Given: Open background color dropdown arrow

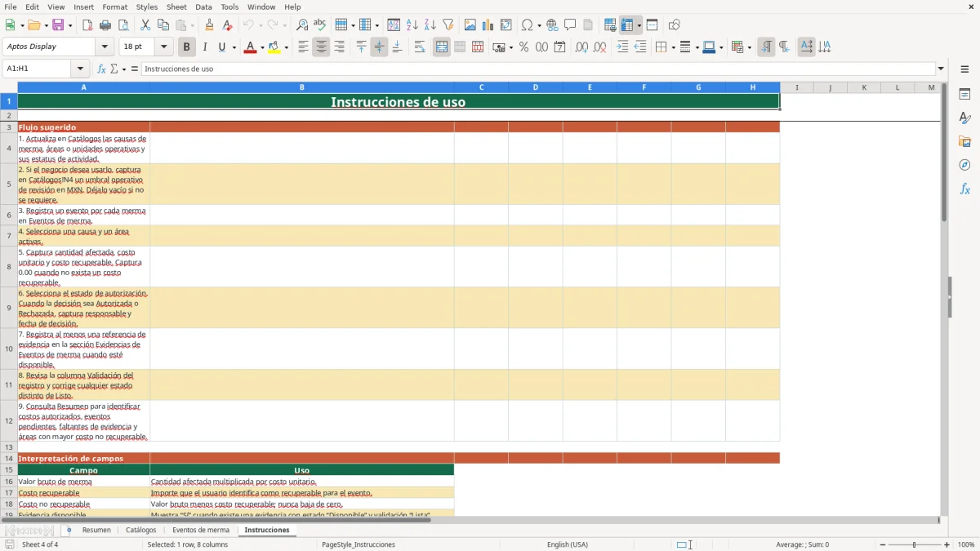Looking at the screenshot, I should 287,47.
